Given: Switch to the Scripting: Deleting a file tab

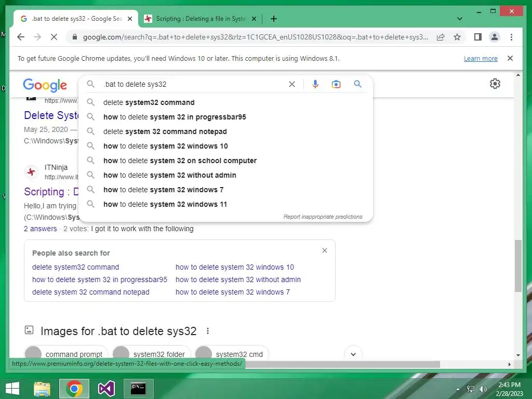Looking at the screenshot, I should (x=200, y=19).
